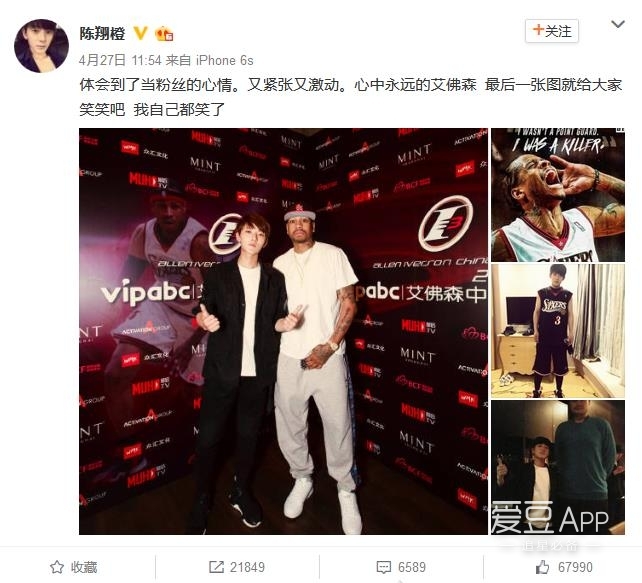642x583 pixels.
Task: Open comments via the 6589 bubble icon
Action: click(384, 567)
